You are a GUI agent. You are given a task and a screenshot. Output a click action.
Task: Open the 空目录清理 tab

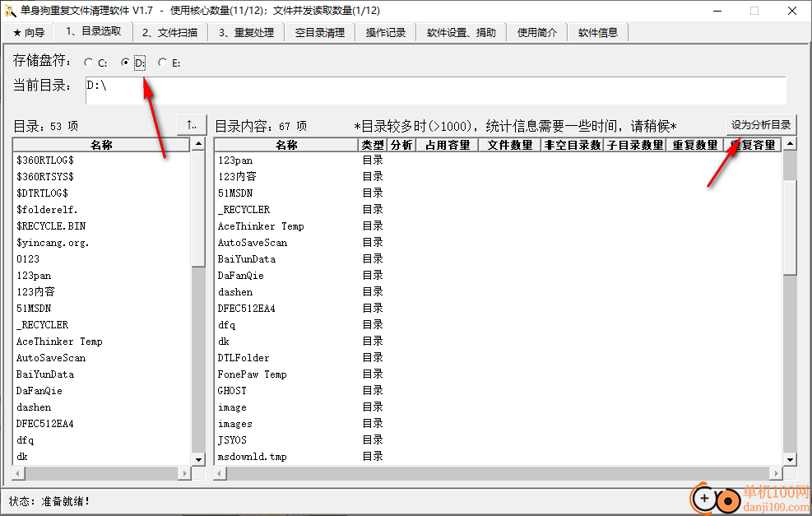(x=319, y=33)
